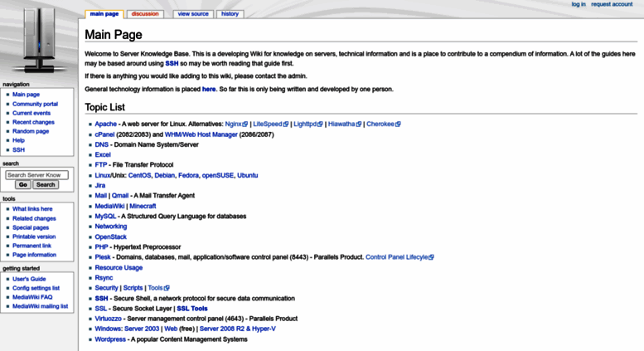Open Page information link
This screenshot has height=351, width=644.
34,255
